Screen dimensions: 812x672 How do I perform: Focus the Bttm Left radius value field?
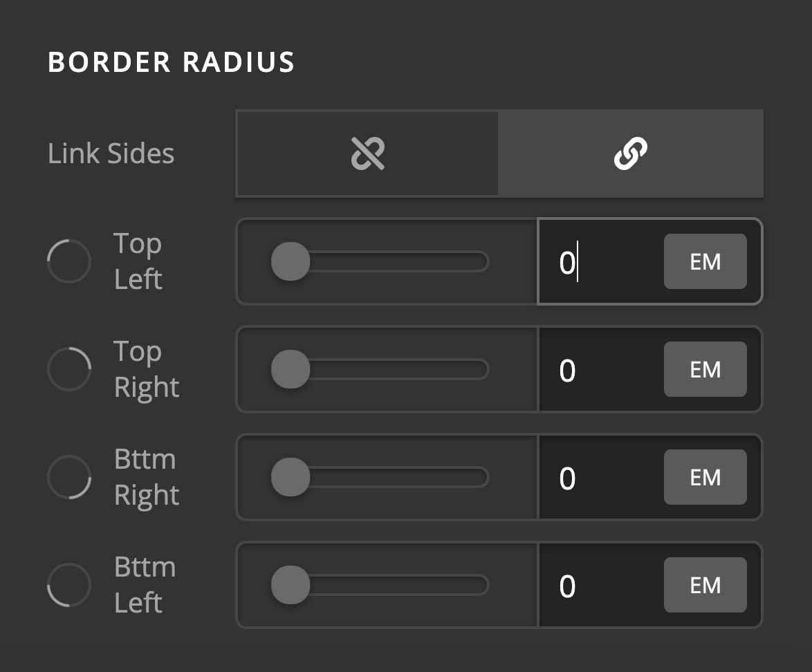point(601,585)
